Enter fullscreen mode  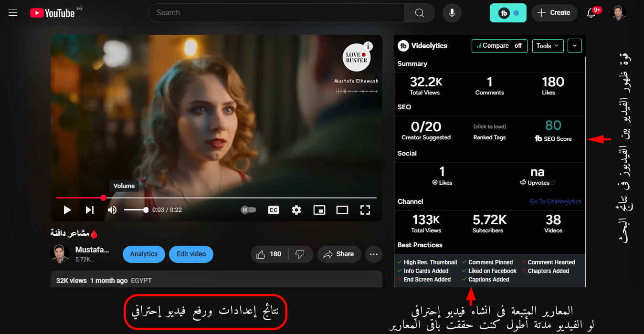[365, 210]
